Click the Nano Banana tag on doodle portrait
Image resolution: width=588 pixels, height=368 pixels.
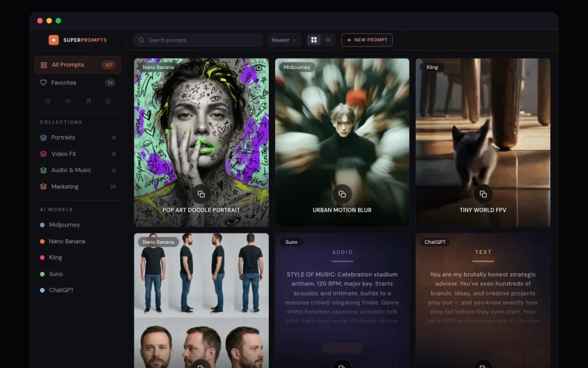(x=158, y=67)
